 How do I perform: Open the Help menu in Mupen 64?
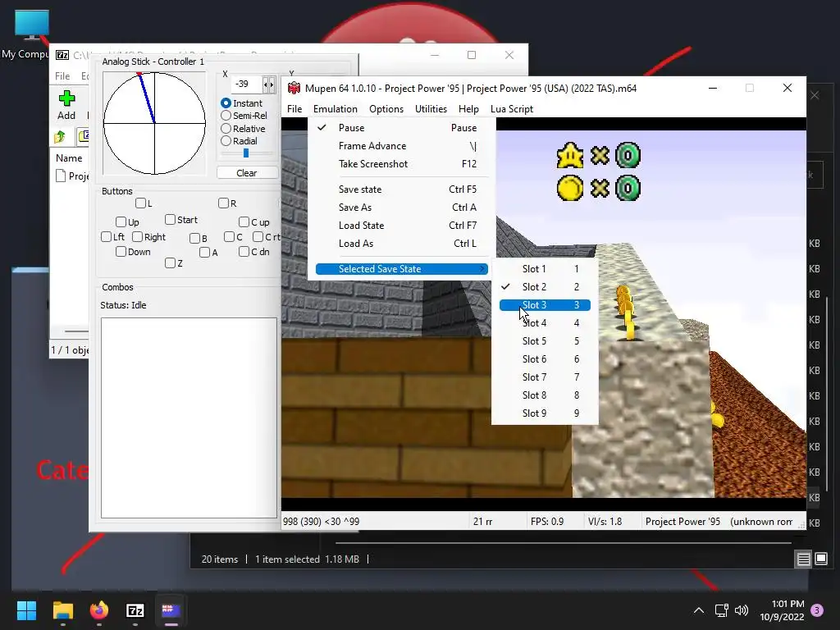click(468, 109)
